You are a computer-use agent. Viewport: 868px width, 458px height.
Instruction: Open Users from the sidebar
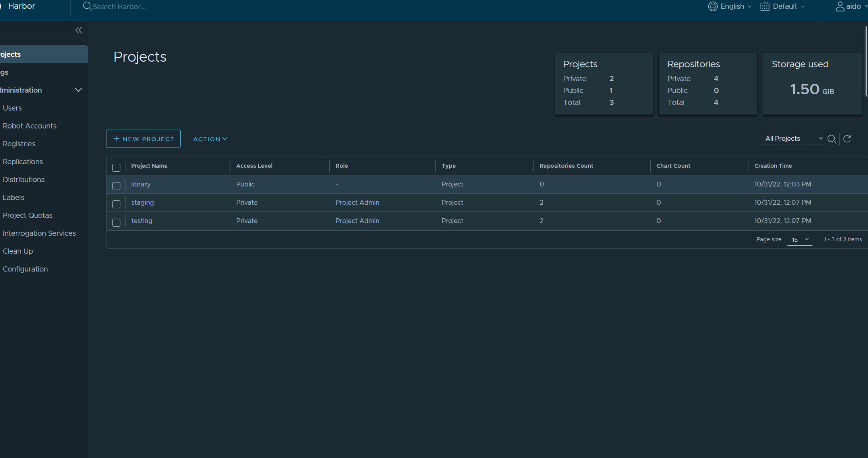pyautogui.click(x=12, y=108)
